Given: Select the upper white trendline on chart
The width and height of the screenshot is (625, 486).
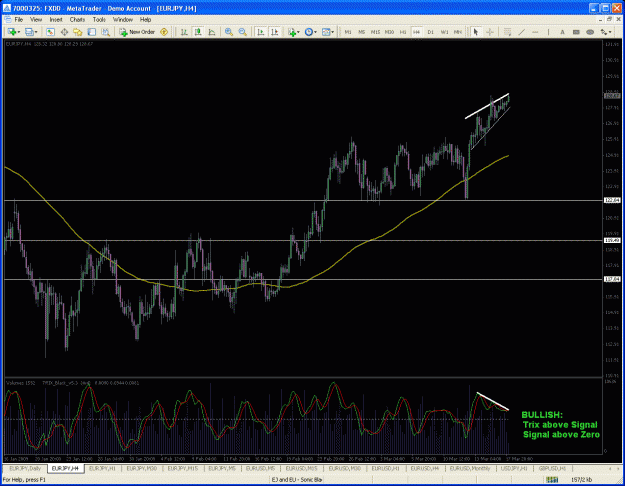Looking at the screenshot, I should (x=487, y=106).
